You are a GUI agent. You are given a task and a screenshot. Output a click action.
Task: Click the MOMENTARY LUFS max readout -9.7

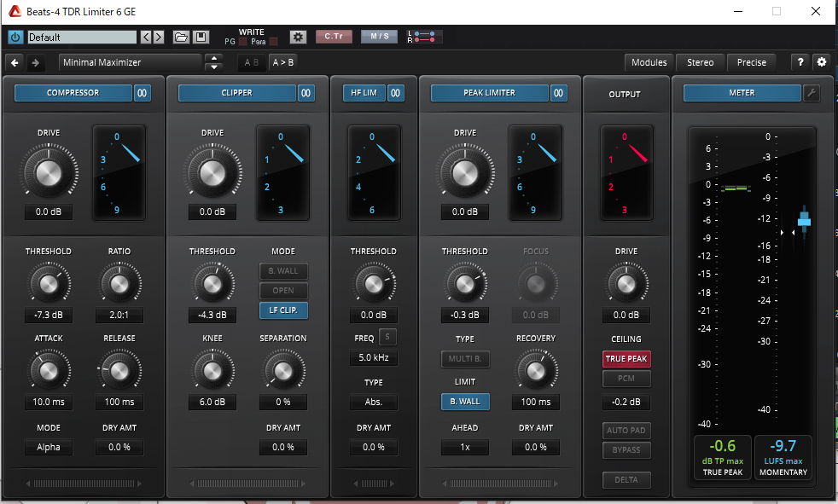coord(783,457)
